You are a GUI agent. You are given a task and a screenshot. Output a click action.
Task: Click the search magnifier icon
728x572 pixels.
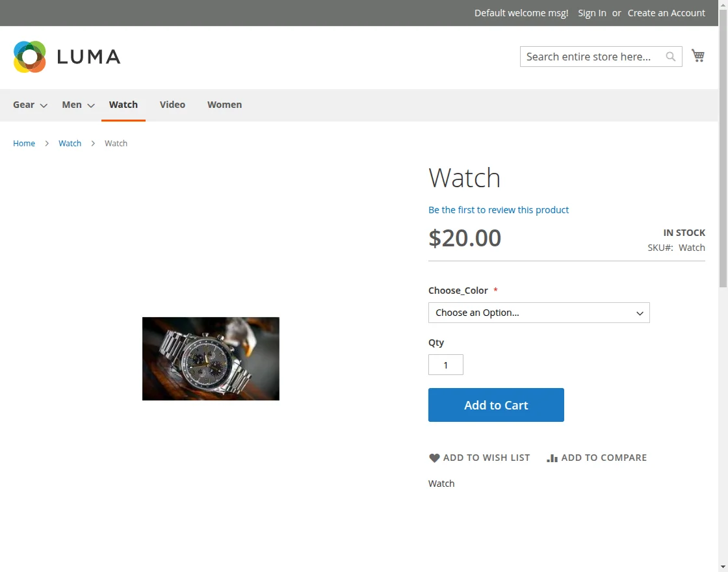[x=670, y=57]
